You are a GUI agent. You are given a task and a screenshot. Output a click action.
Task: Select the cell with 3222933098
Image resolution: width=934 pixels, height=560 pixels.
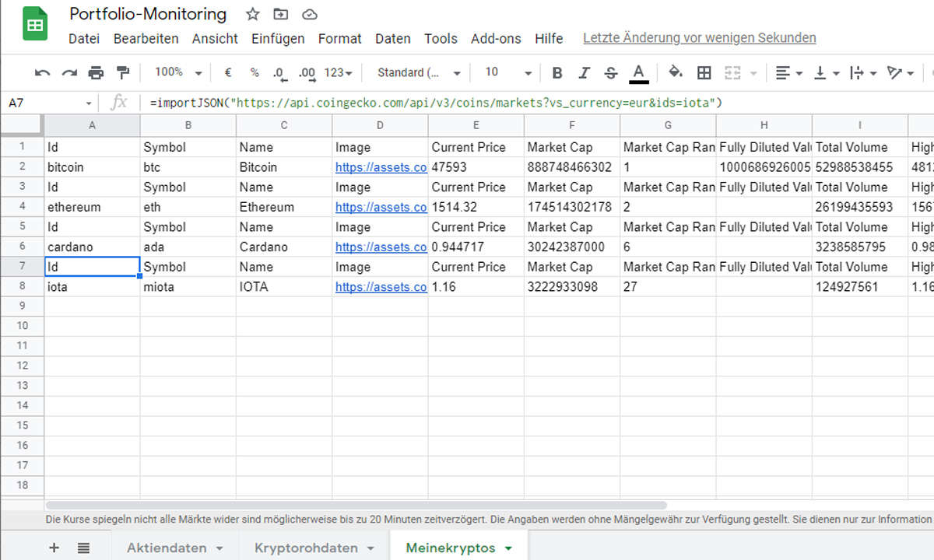click(572, 287)
